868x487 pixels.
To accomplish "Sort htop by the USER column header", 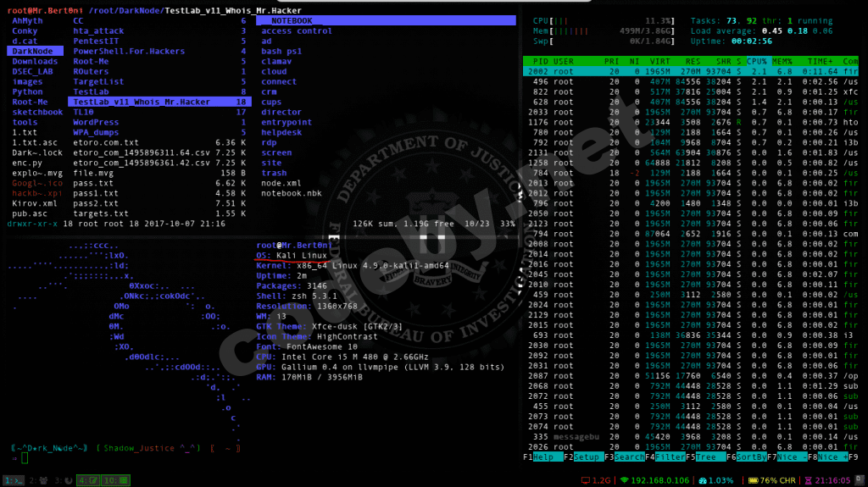I will 563,62.
